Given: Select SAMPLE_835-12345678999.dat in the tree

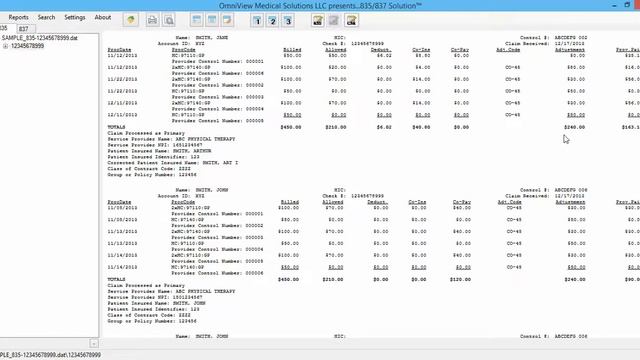Looking at the screenshot, I should pyautogui.click(x=40, y=38).
